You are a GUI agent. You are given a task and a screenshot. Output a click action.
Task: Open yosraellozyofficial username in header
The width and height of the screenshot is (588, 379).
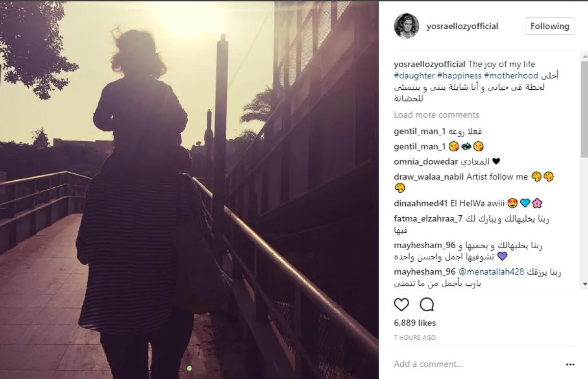click(x=462, y=26)
